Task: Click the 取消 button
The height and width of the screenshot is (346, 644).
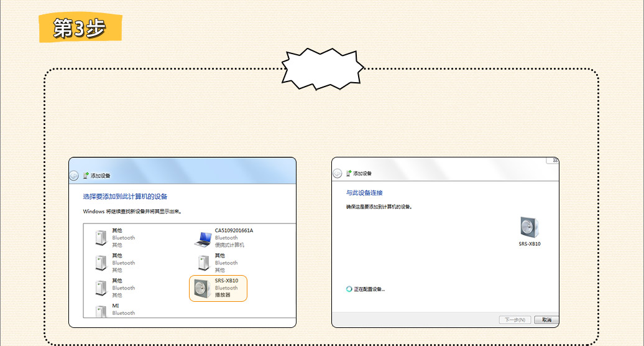Action: click(x=546, y=320)
